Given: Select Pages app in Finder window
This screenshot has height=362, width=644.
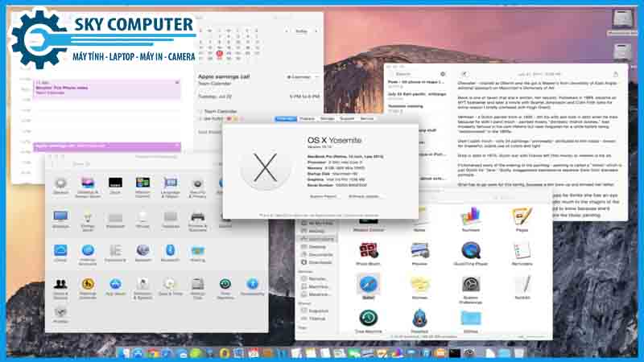Looking at the screenshot, I should [522, 220].
